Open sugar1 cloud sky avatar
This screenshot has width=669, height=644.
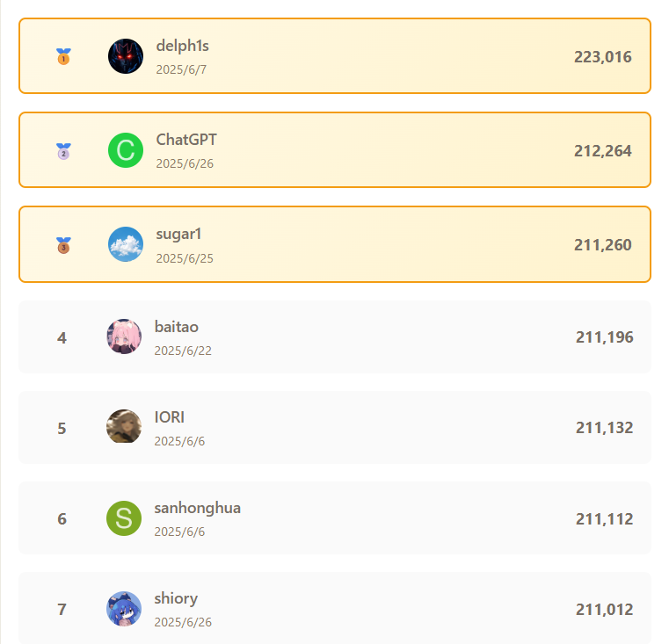(x=126, y=244)
